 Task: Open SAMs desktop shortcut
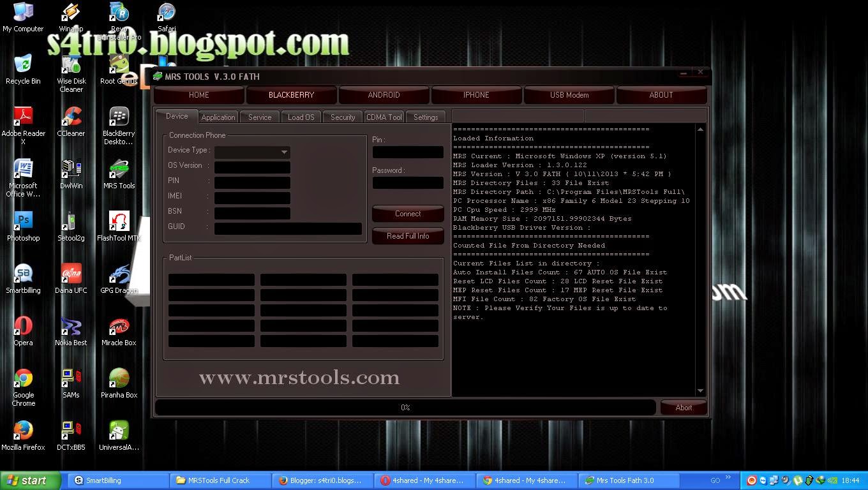tap(71, 383)
